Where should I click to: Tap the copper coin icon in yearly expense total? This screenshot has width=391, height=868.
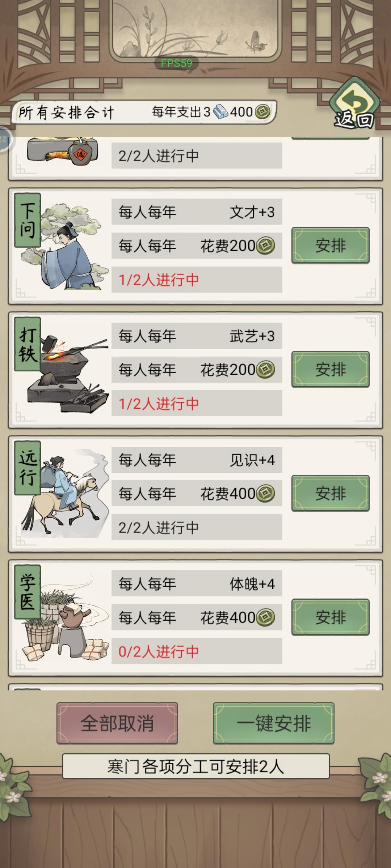pos(262,112)
